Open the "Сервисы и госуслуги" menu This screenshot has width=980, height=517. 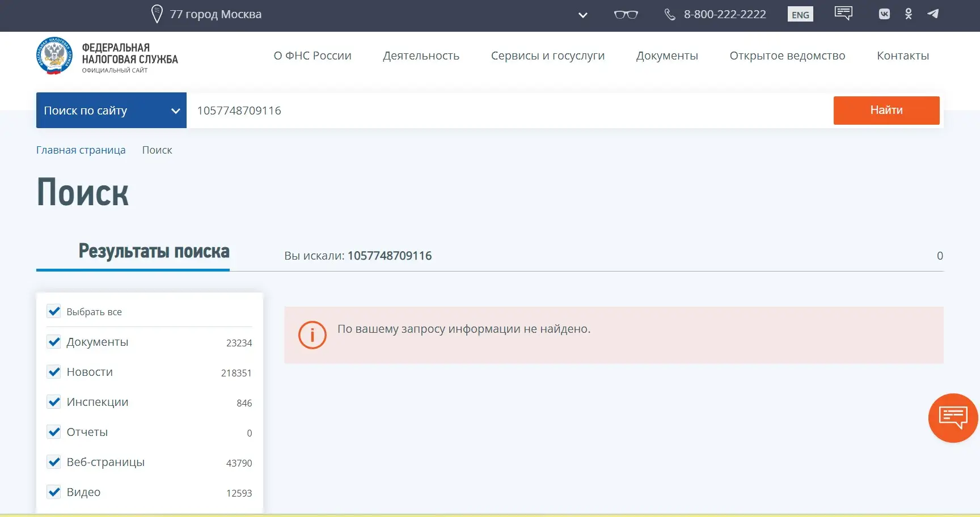pyautogui.click(x=547, y=56)
